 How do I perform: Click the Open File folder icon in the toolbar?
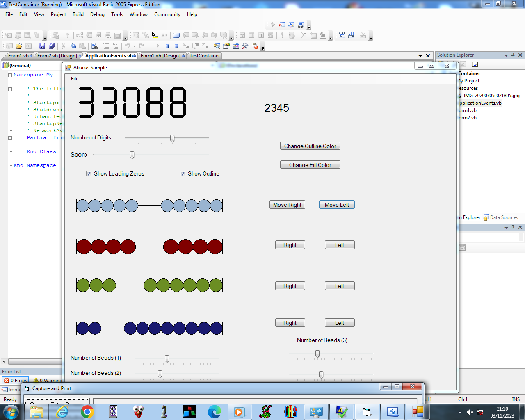19,46
